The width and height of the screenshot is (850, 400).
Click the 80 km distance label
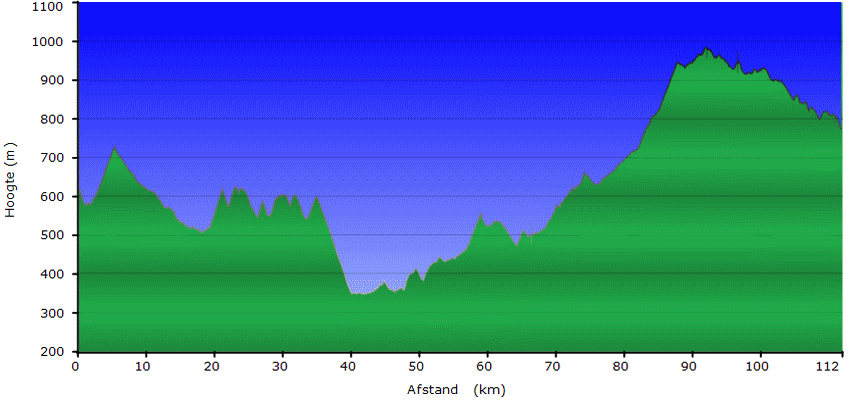[624, 365]
